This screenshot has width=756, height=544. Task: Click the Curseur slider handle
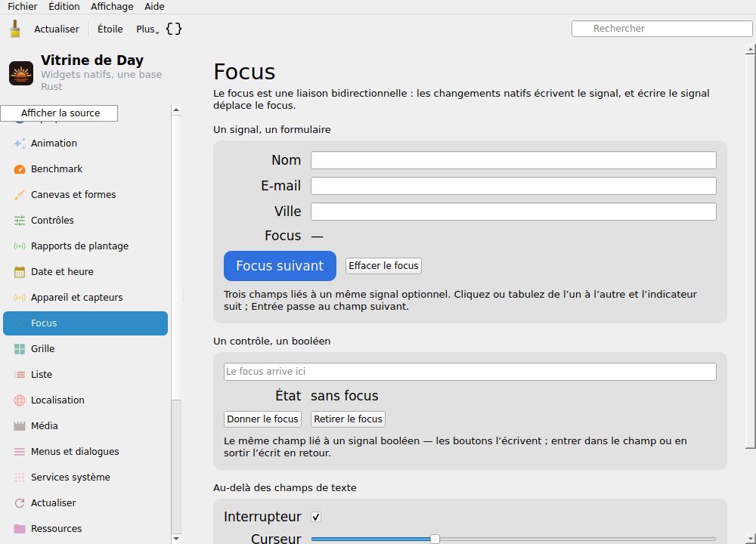435,539
